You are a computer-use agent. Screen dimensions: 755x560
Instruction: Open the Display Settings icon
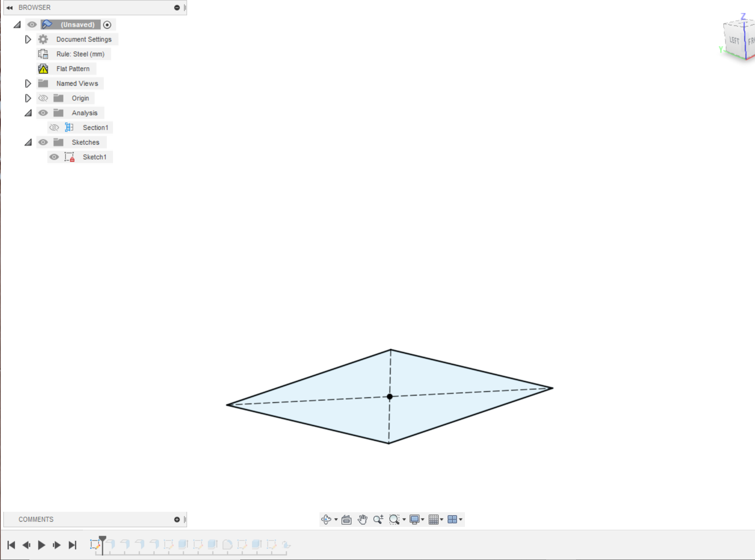[415, 519]
